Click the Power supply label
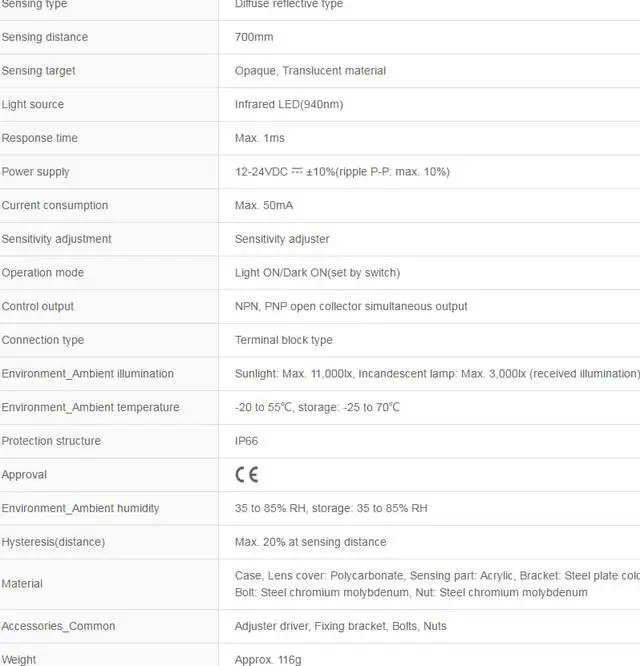The height and width of the screenshot is (666, 640). click(36, 172)
